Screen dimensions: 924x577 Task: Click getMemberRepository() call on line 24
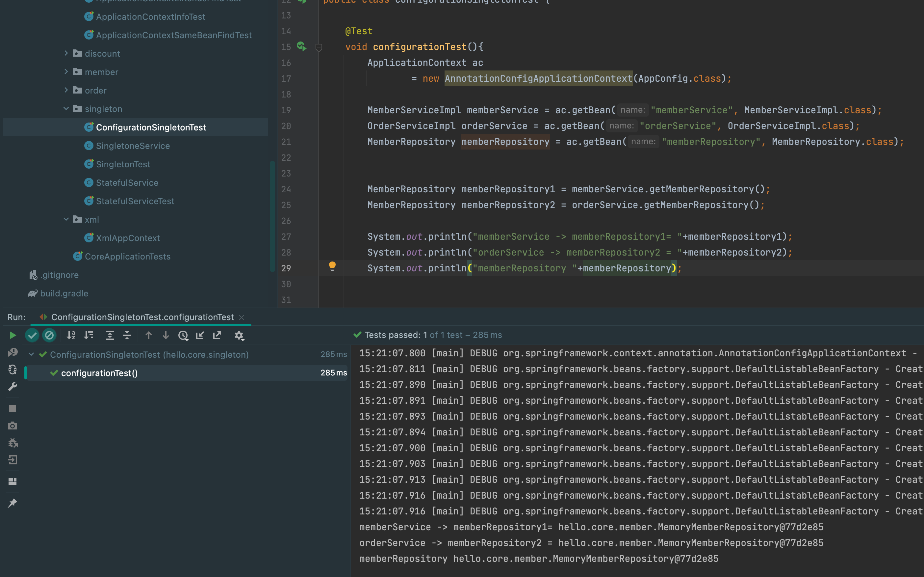707,189
